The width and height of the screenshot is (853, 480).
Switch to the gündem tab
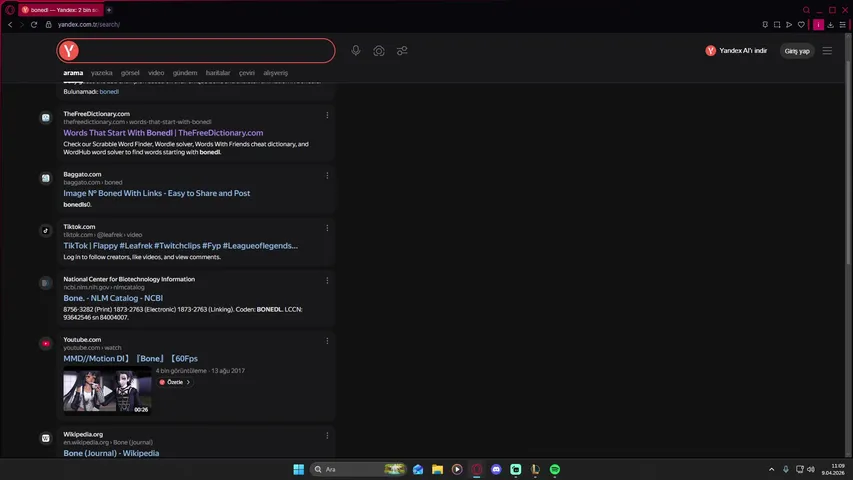pos(185,73)
